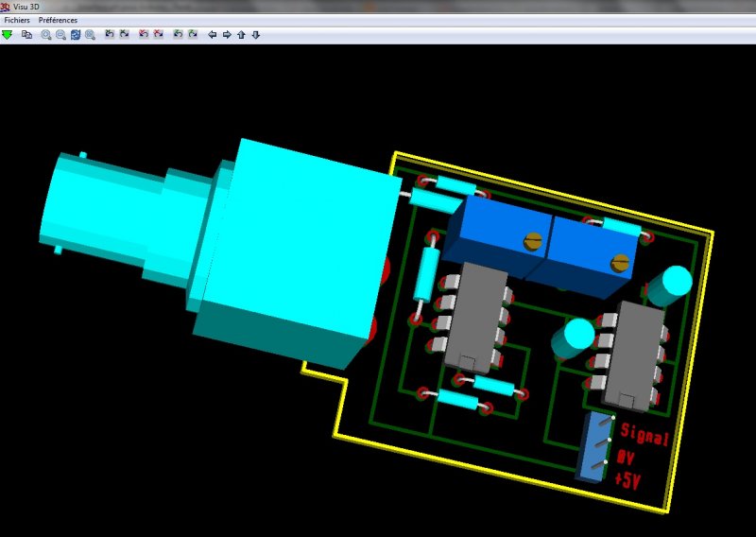This screenshot has width=756, height=537.
Task: Move the view down with down arrow
Action: 256,35
